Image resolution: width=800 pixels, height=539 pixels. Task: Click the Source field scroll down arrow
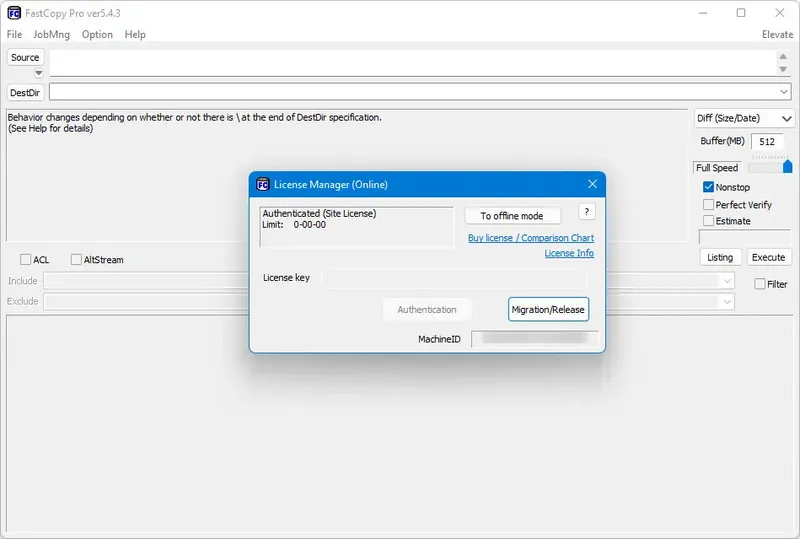click(783, 69)
